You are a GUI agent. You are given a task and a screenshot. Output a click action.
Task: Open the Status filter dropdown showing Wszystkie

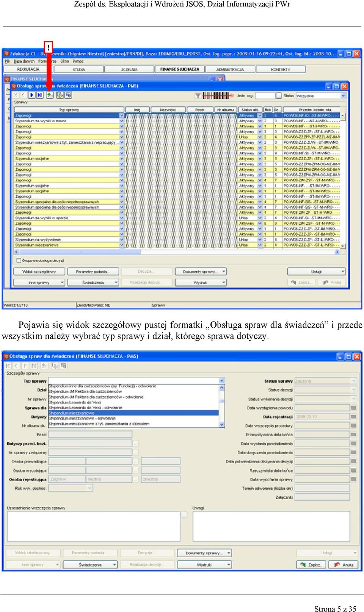point(343,96)
